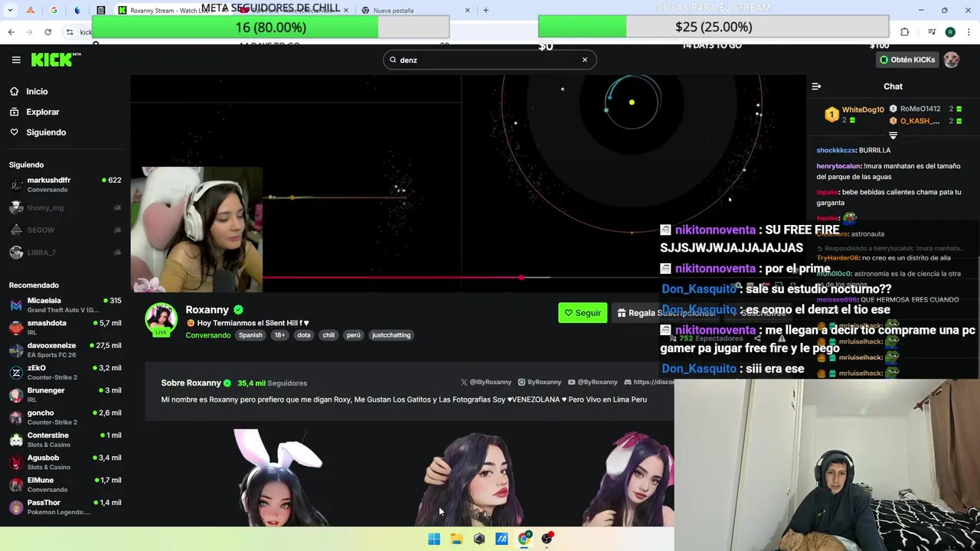Select the 18+ tag

coord(279,335)
